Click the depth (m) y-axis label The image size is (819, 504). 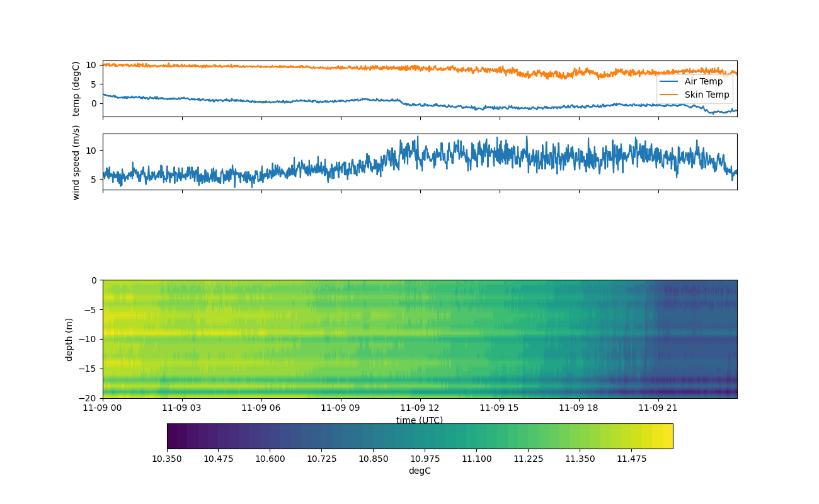(69, 339)
